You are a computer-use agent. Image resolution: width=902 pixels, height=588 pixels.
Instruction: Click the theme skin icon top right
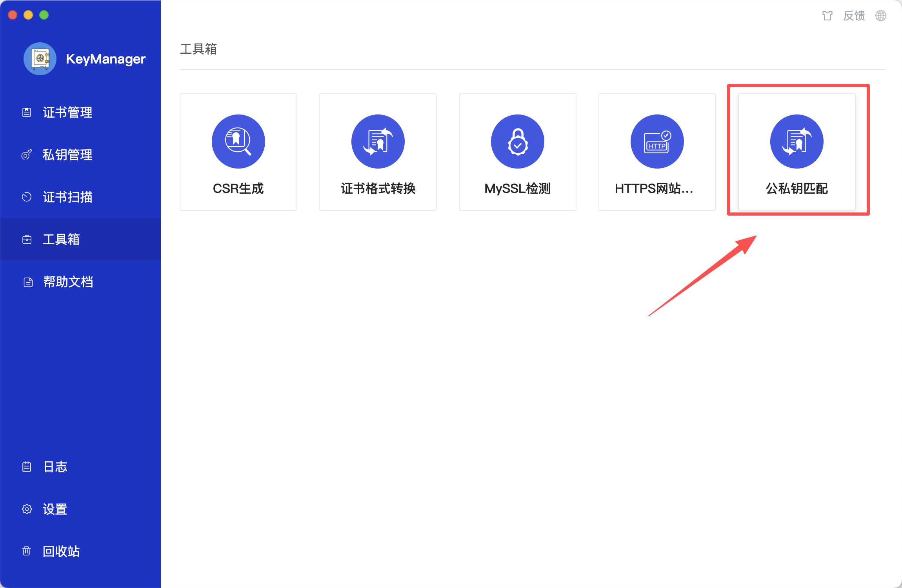(827, 16)
